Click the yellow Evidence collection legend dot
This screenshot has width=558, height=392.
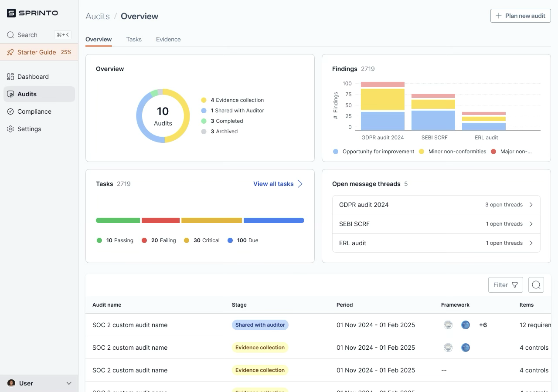click(204, 100)
